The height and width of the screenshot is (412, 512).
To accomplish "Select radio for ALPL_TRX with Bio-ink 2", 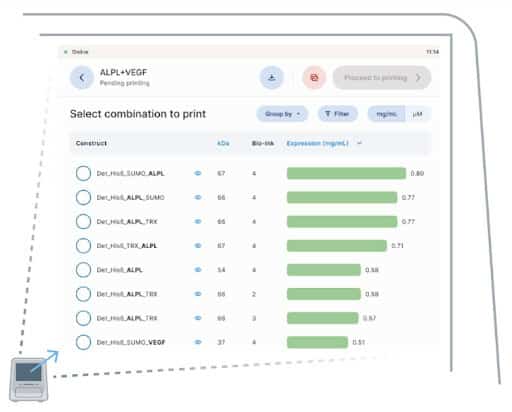I will point(83,294).
